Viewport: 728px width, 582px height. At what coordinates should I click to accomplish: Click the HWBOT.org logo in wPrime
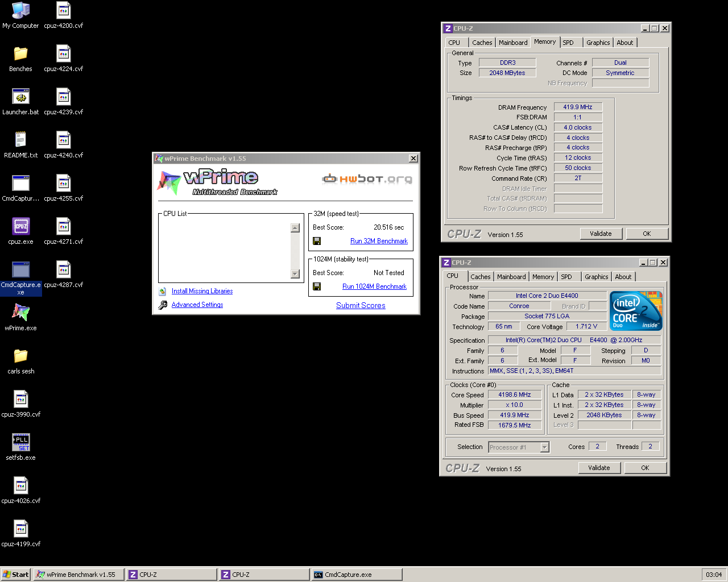[367, 179]
